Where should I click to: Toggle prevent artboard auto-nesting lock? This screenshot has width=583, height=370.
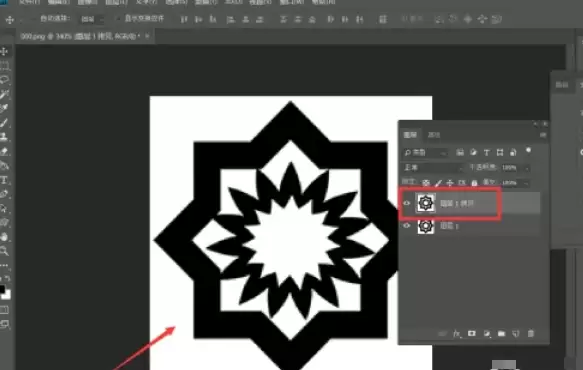[x=462, y=183]
